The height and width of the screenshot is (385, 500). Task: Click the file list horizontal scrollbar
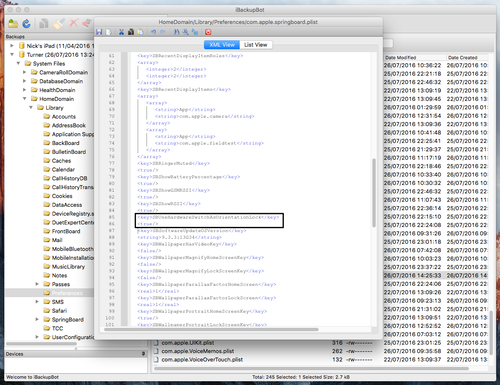[311, 369]
